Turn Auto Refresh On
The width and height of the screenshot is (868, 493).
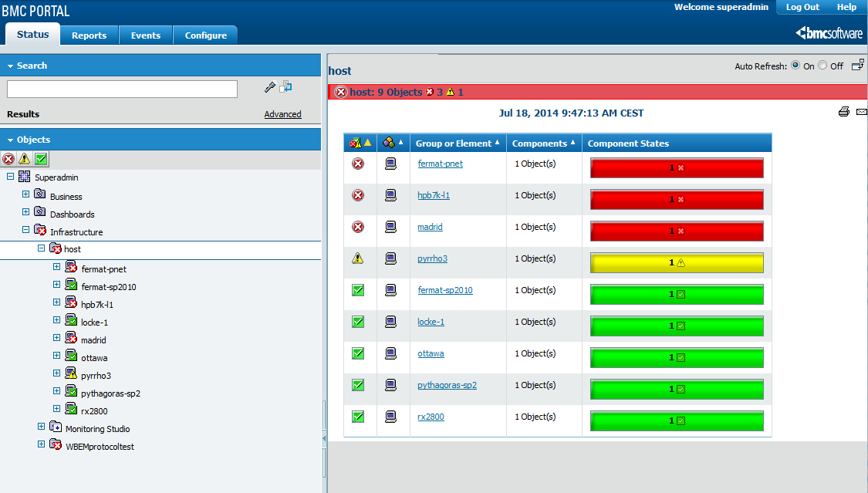(x=795, y=66)
